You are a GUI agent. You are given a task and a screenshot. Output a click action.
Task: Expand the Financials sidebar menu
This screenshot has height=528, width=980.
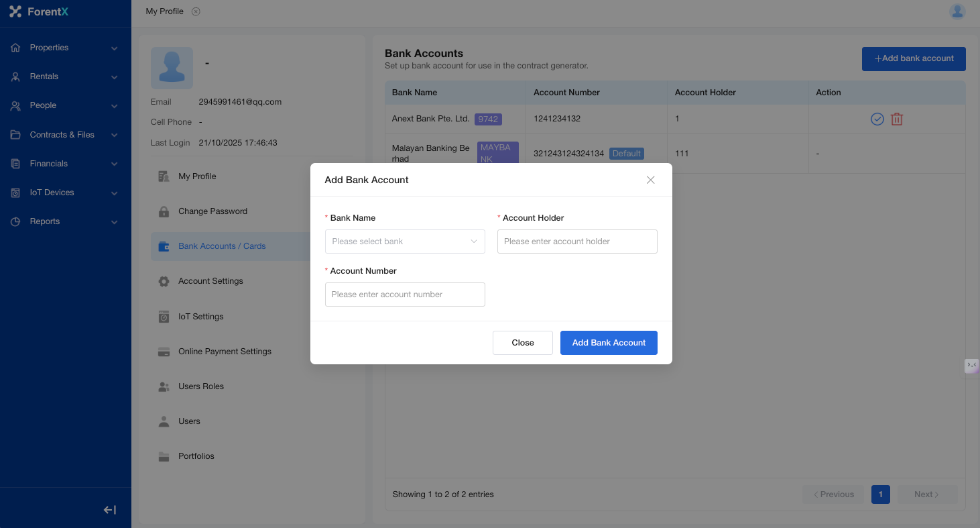coord(65,164)
